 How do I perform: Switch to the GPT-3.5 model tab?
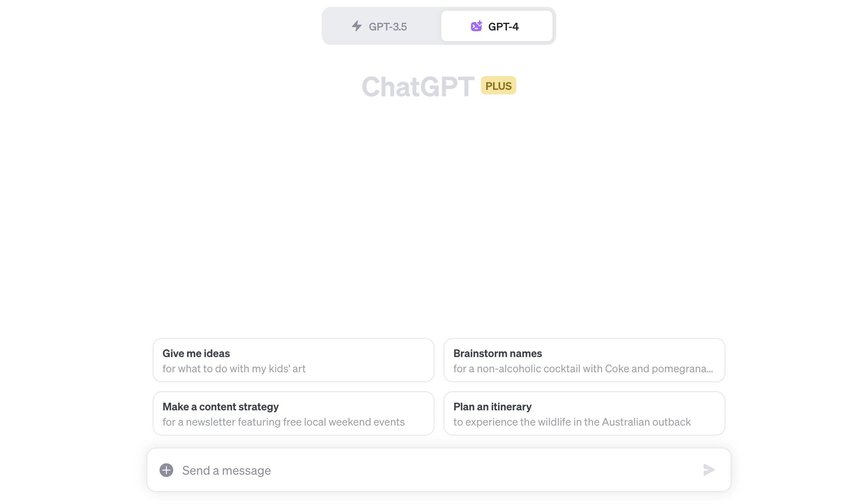pos(381,26)
